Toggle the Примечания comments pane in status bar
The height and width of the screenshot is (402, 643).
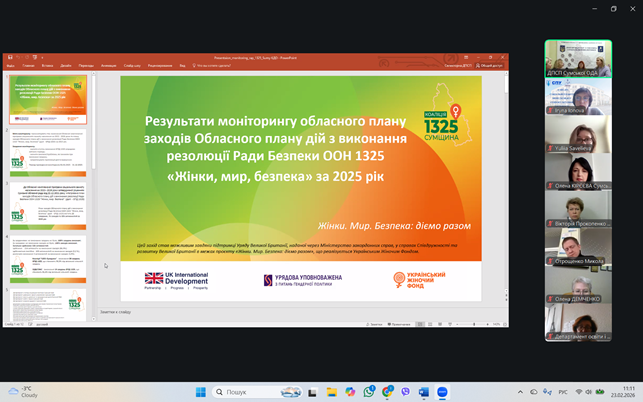[398, 324]
